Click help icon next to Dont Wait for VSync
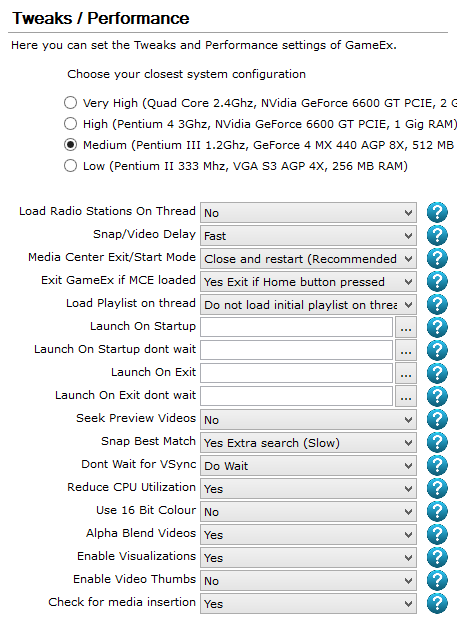The width and height of the screenshot is (457, 619). pos(437,465)
